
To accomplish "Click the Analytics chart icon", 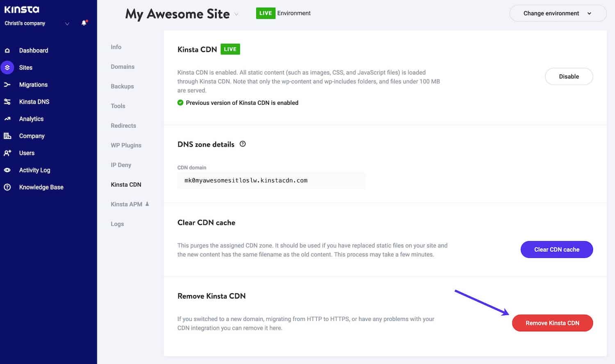I will (x=7, y=119).
